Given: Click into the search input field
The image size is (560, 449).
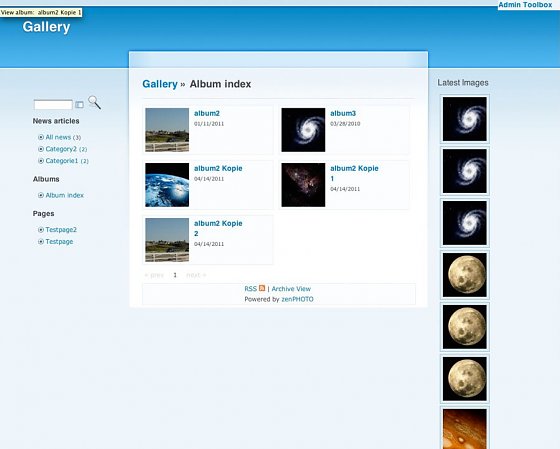Looking at the screenshot, I should pos(53,105).
